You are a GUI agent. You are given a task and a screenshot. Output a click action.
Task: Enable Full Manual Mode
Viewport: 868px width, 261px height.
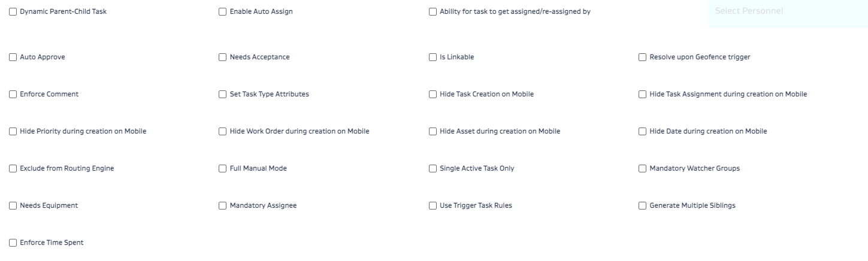coord(223,169)
